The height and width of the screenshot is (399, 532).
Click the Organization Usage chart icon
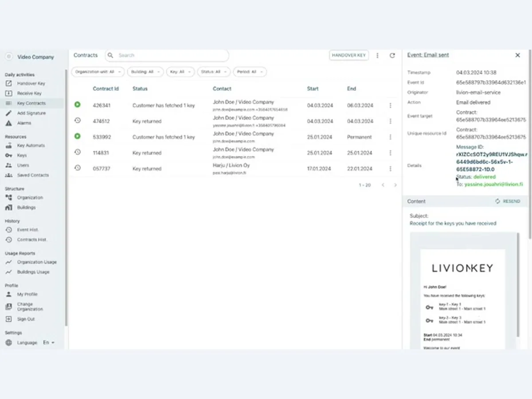coord(8,262)
